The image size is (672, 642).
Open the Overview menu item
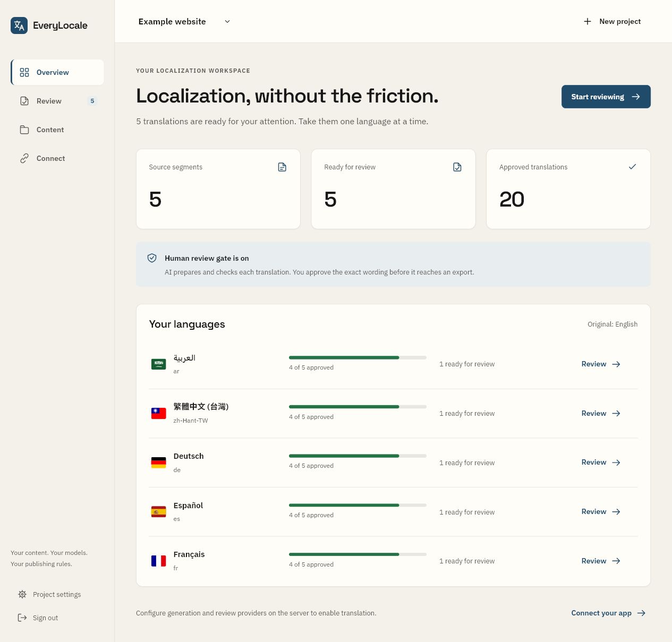(x=57, y=72)
